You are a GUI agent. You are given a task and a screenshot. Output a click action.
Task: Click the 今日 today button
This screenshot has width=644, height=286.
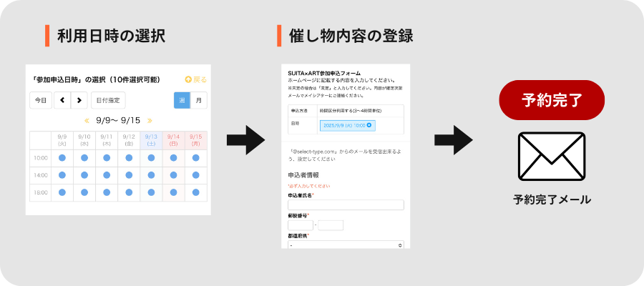[41, 100]
